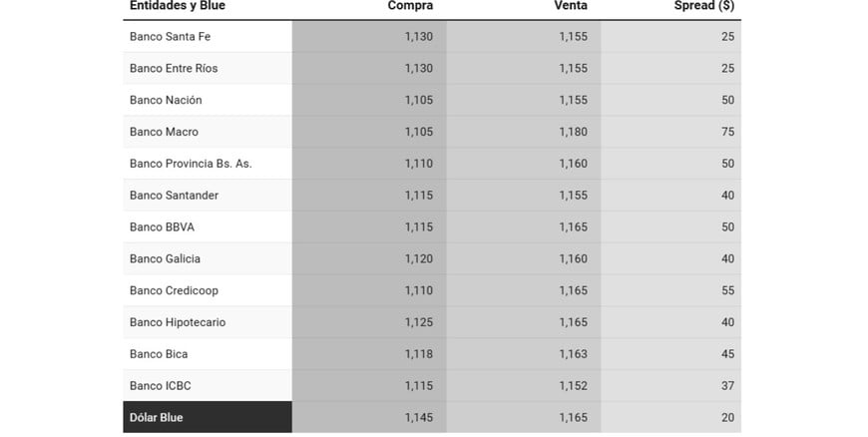Click the Banco Macro entity name

(x=164, y=133)
